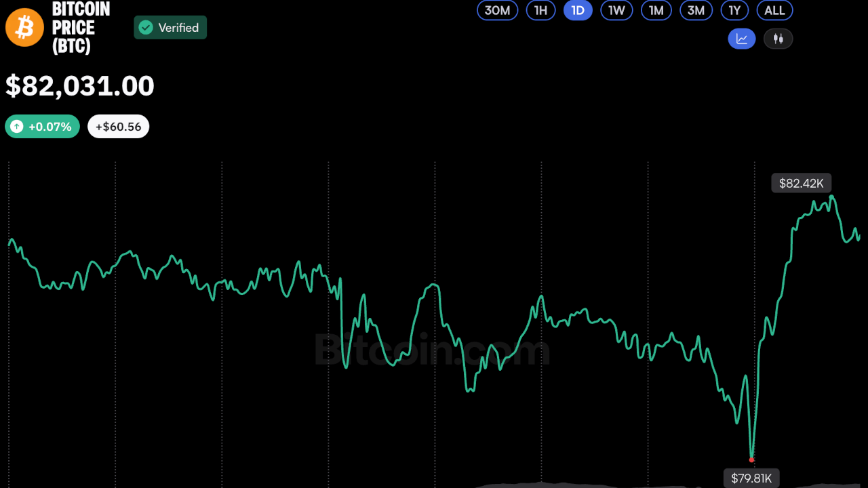Image resolution: width=868 pixels, height=488 pixels.
Task: Select the 3M time range
Action: 696,10
